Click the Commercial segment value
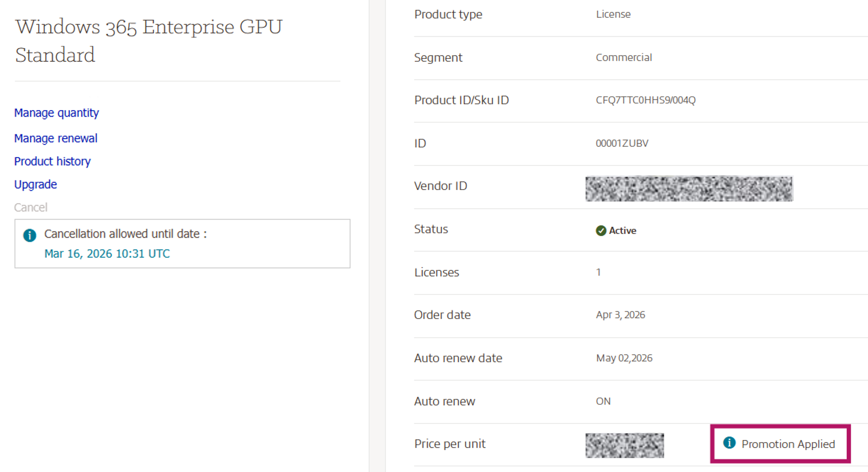Screen dimensions: 868x472 pyautogui.click(x=624, y=57)
